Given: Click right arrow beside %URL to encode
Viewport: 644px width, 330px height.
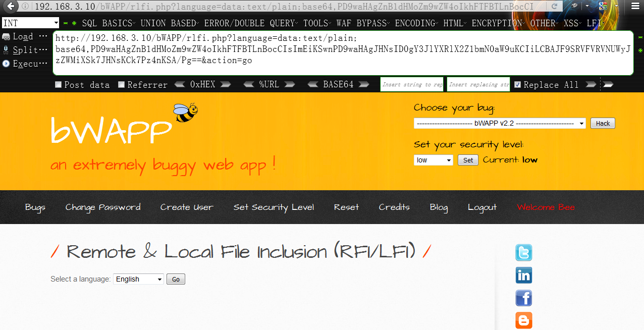Looking at the screenshot, I should [x=289, y=84].
